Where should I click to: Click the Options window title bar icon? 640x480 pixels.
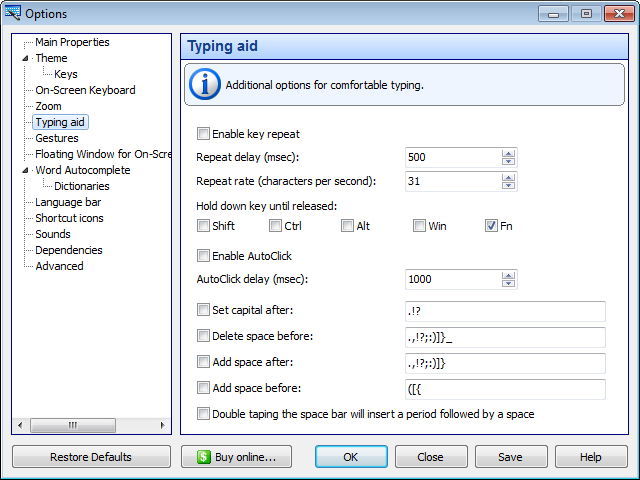coord(13,13)
